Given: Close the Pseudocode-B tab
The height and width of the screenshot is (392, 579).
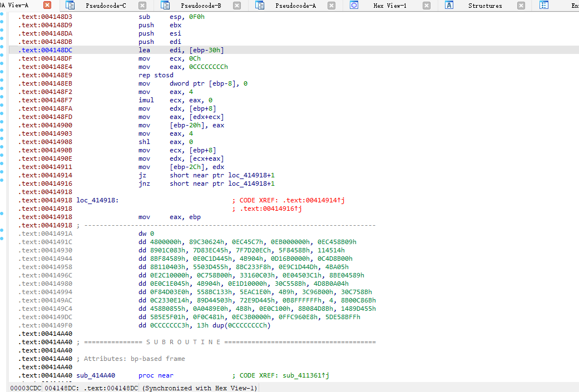Looking at the screenshot, I should 237,6.
